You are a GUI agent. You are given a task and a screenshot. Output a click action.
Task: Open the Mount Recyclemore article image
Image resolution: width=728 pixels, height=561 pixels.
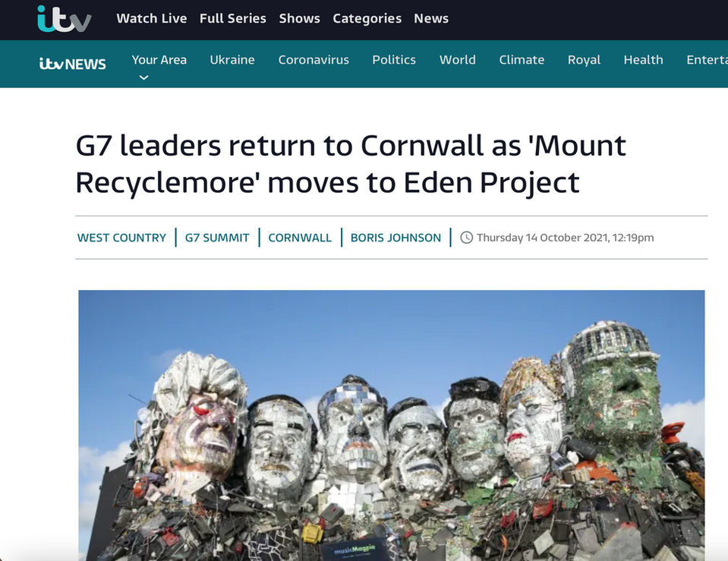click(392, 425)
